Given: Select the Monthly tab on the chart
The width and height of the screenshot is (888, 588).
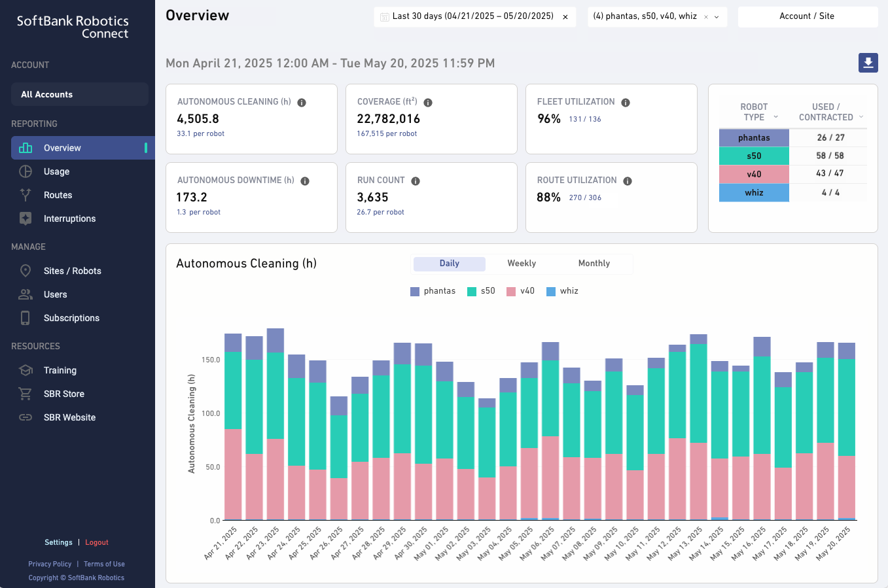Looking at the screenshot, I should [594, 263].
